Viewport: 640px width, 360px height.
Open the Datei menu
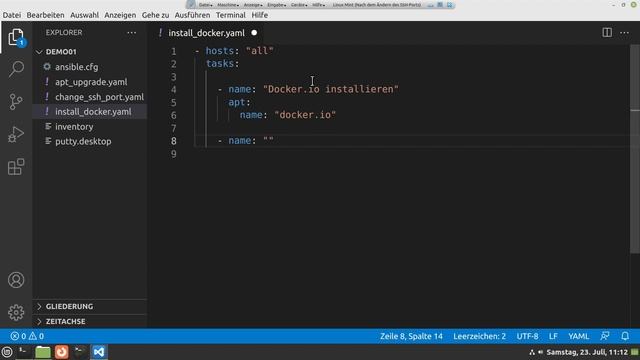[x=12, y=15]
